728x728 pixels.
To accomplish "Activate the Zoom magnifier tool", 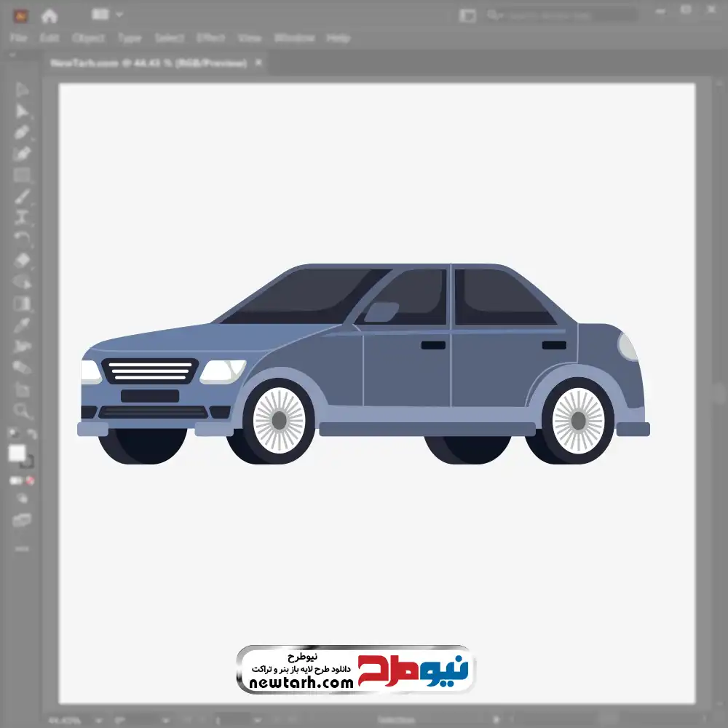I will pos(22,411).
